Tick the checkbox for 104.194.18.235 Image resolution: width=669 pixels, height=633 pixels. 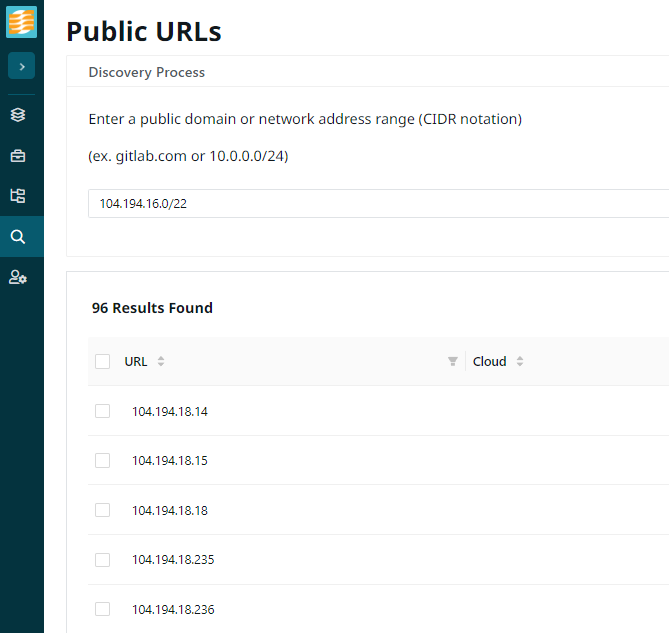point(102,560)
